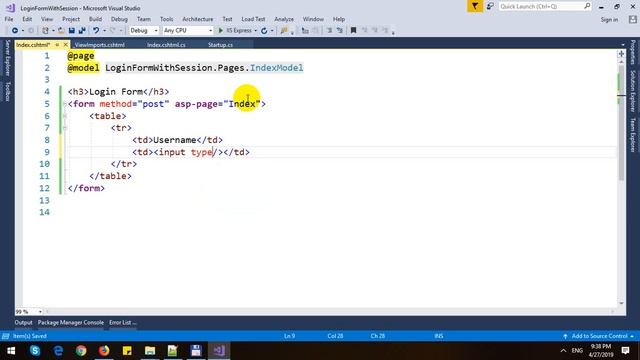Click the Uncomment Selection toolbar icon
Screen dimensions: 640x360
pyautogui.click(x=340, y=31)
